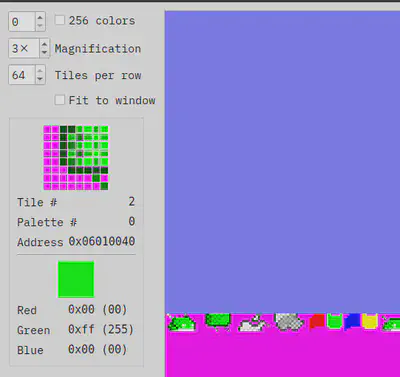The image size is (400, 377).
Task: Click the palette number field showing 0
Action: [22, 22]
